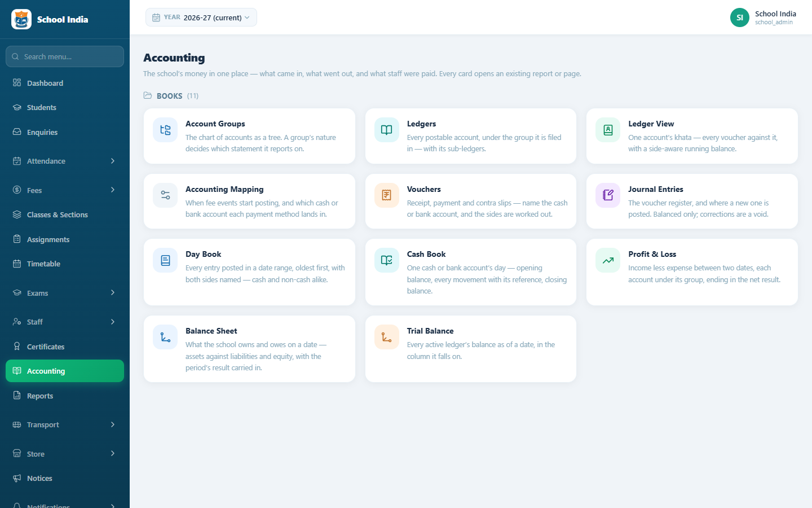Open the academic year 2026-27 dropdown
Image resolution: width=812 pixels, height=508 pixels.
click(201, 17)
